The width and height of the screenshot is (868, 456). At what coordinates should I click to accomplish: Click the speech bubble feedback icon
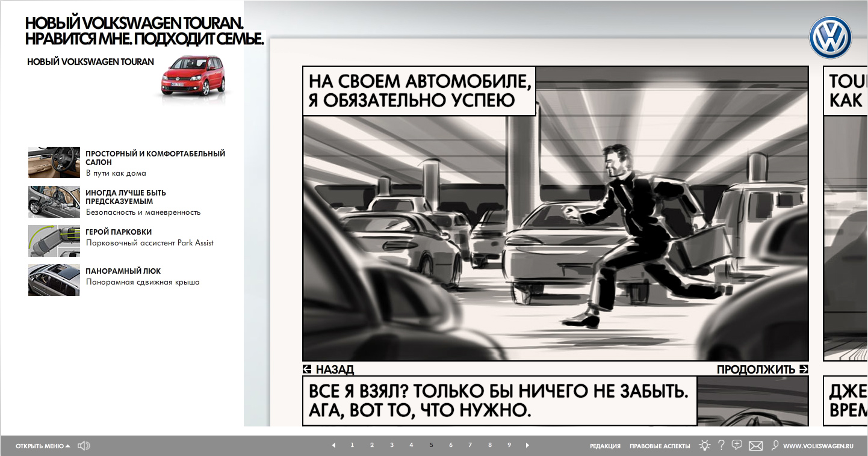click(737, 445)
